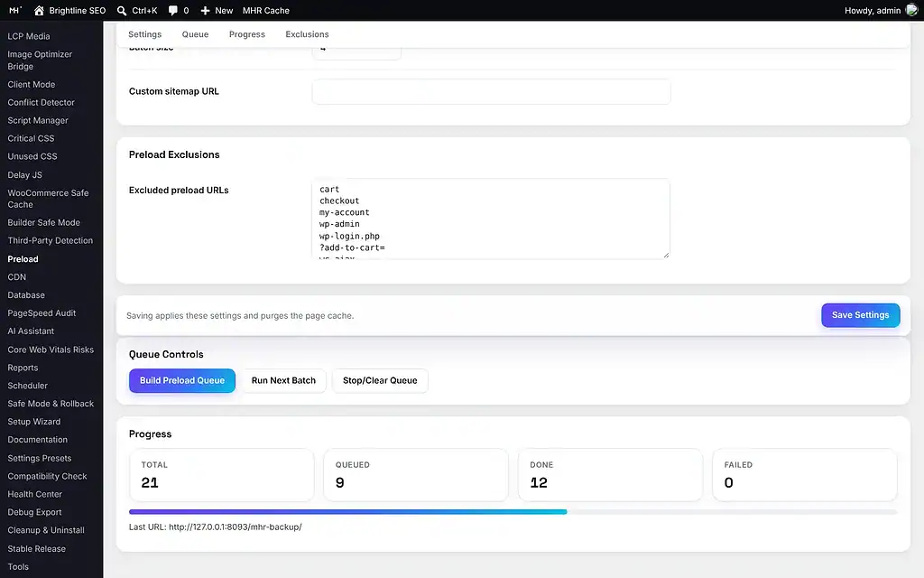
Task: Click the FAILED 0 stat card
Action: coord(805,475)
